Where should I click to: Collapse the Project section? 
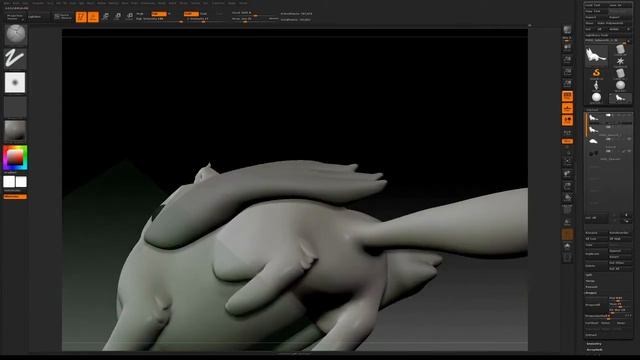tap(591, 293)
